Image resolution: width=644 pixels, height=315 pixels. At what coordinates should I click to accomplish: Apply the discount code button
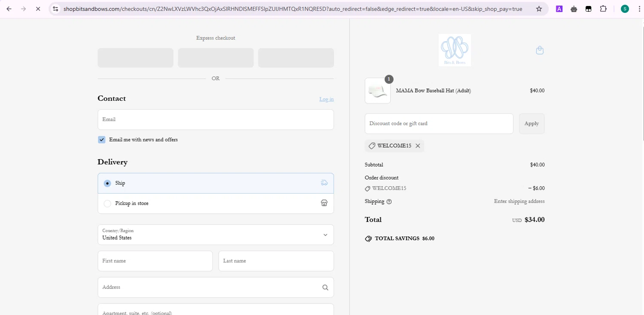(532, 124)
